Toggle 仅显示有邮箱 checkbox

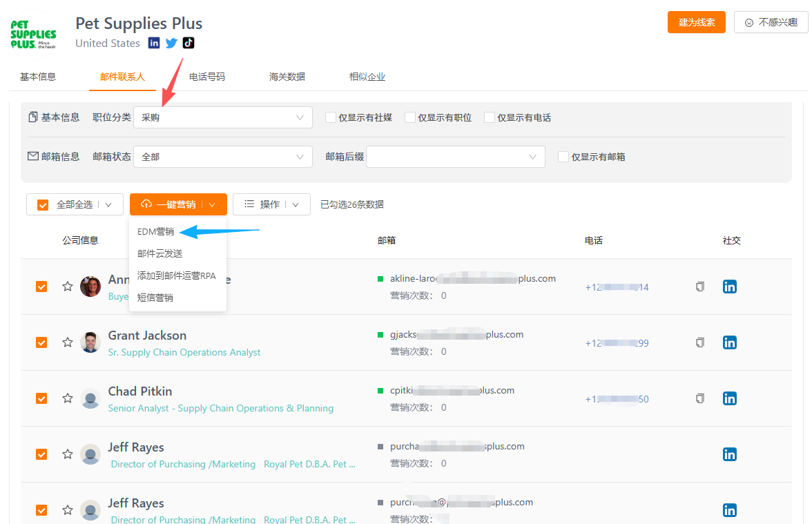point(563,157)
